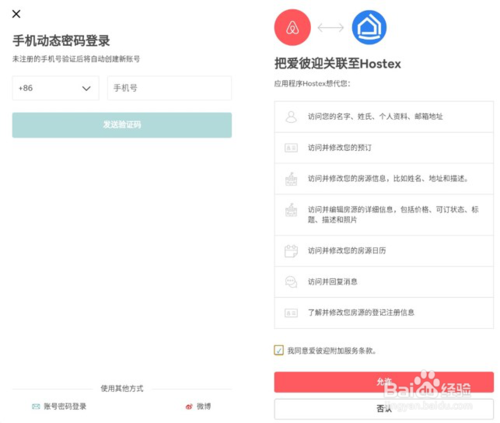Viewport: 500px width, 423px height.
Task: Click the envelope icon beside 账号密码登录
Action: [x=36, y=406]
